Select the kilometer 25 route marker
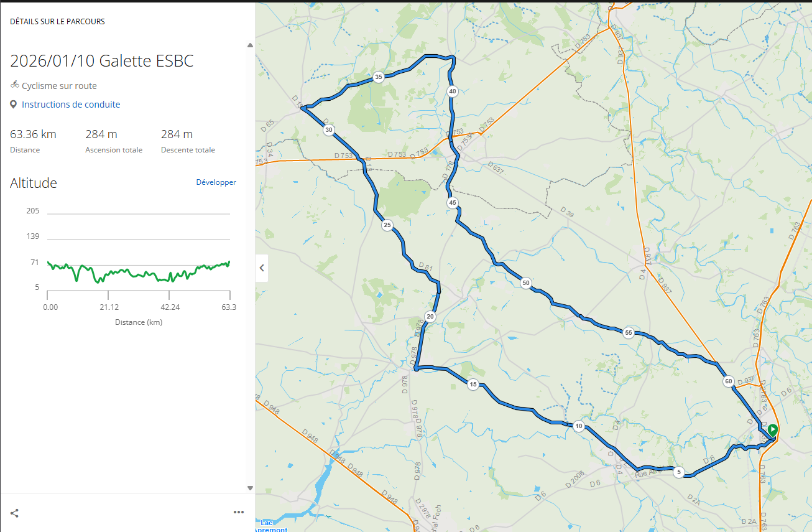 [x=387, y=225]
